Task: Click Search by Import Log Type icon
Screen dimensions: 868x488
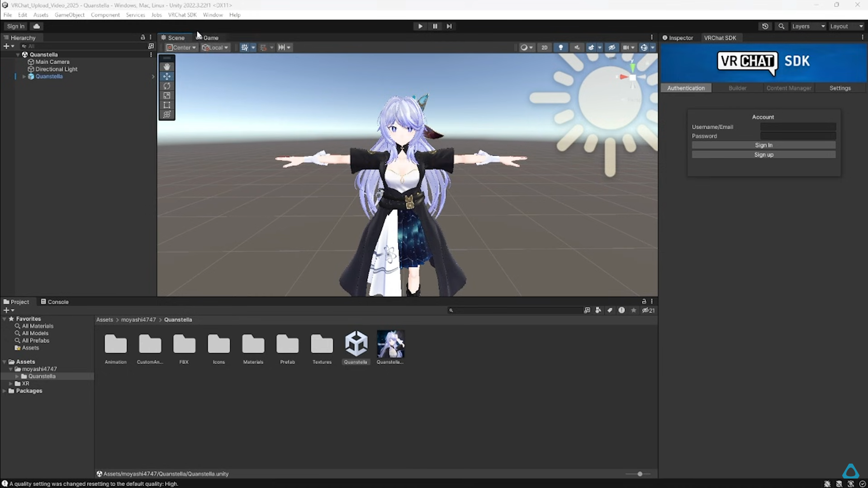Action: tap(621, 310)
